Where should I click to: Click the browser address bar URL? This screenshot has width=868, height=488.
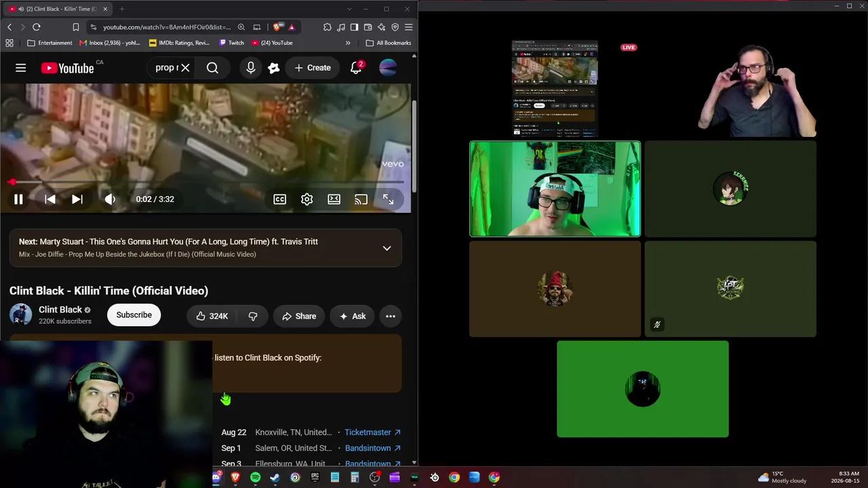click(167, 27)
